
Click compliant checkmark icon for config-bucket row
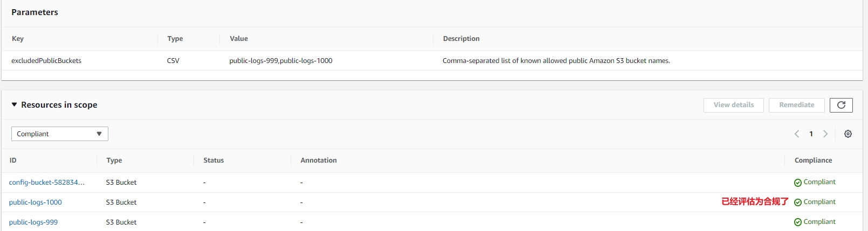click(x=797, y=183)
